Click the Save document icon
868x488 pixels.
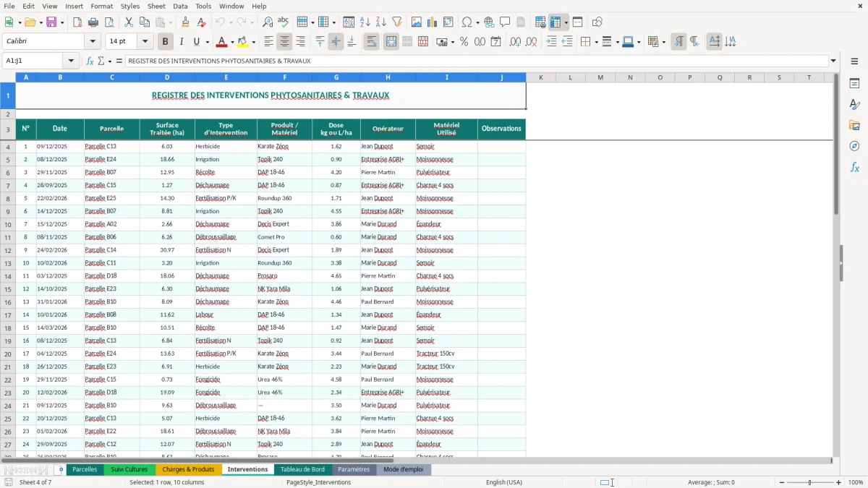(51, 22)
